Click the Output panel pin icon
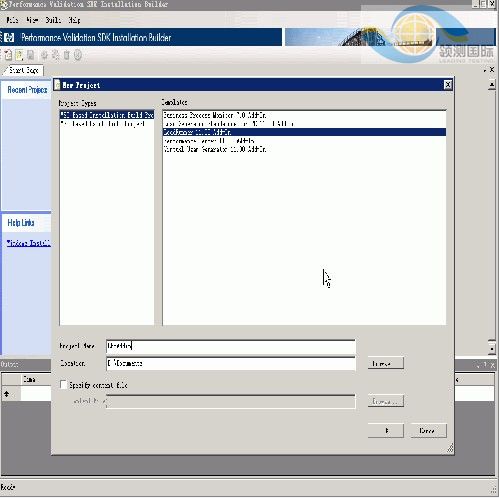The width and height of the screenshot is (499, 498). pyautogui.click(x=485, y=365)
